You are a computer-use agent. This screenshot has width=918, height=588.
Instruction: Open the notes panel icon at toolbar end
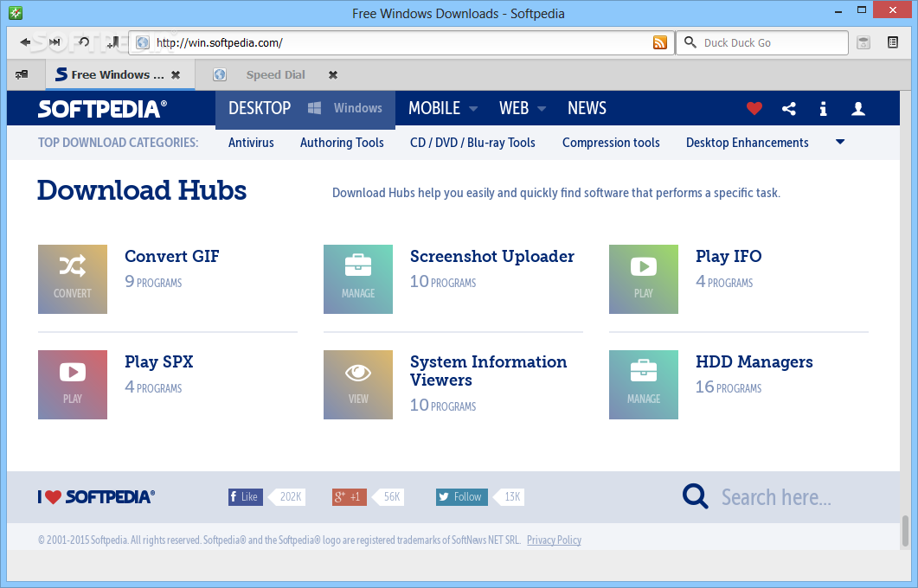pyautogui.click(x=892, y=42)
